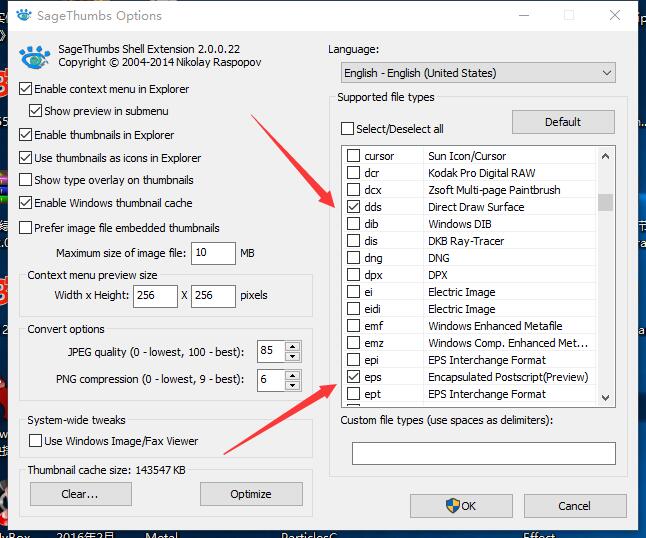Click the Custom file types text field
The image size is (646, 538).
[x=483, y=453]
